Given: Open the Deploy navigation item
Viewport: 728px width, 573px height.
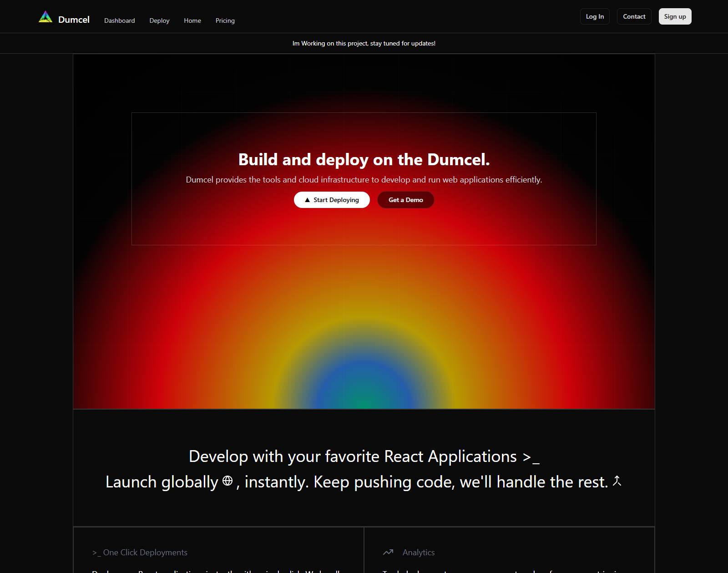Looking at the screenshot, I should point(159,20).
